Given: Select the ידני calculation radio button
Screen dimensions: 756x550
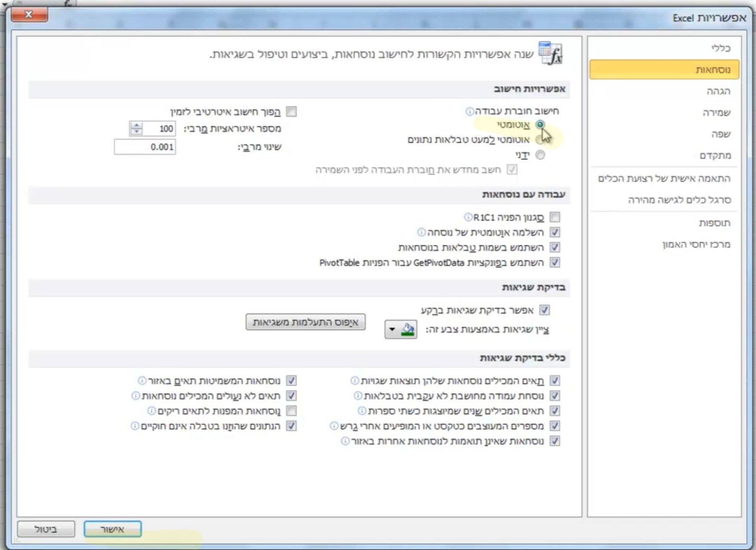Looking at the screenshot, I should click(x=541, y=155).
